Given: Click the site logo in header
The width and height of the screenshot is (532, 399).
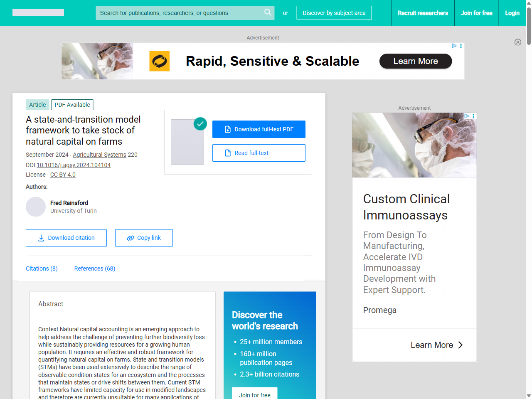Looking at the screenshot, I should coord(38,12).
